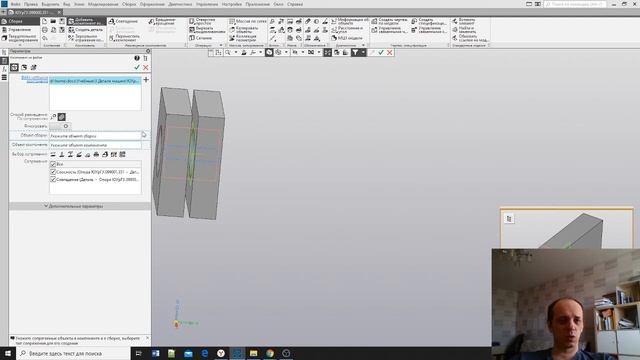The height and width of the screenshot is (360, 640).
Task: Click red X cancel in view toolbar
Action: point(390,52)
